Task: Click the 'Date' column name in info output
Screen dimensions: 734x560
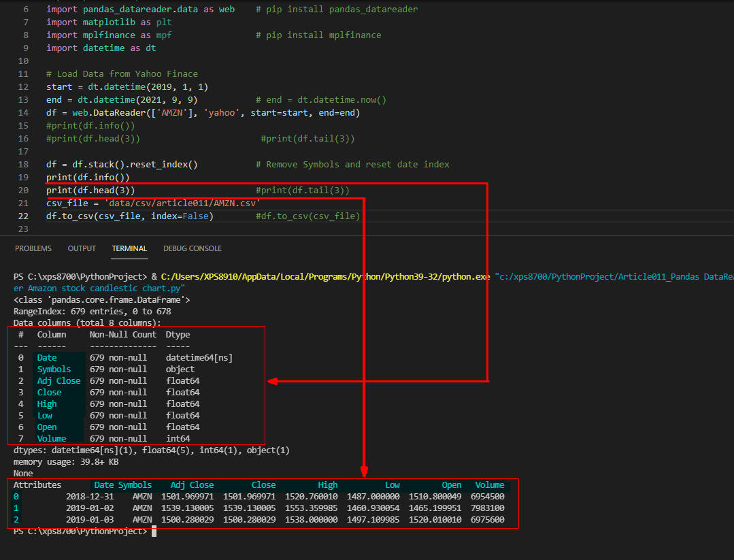Action: pos(47,357)
